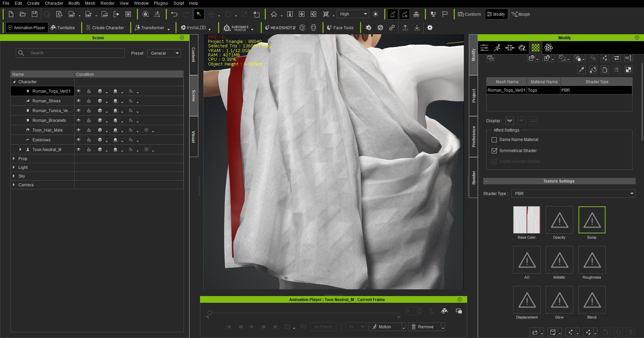Open the Plugins menu

[x=161, y=3]
